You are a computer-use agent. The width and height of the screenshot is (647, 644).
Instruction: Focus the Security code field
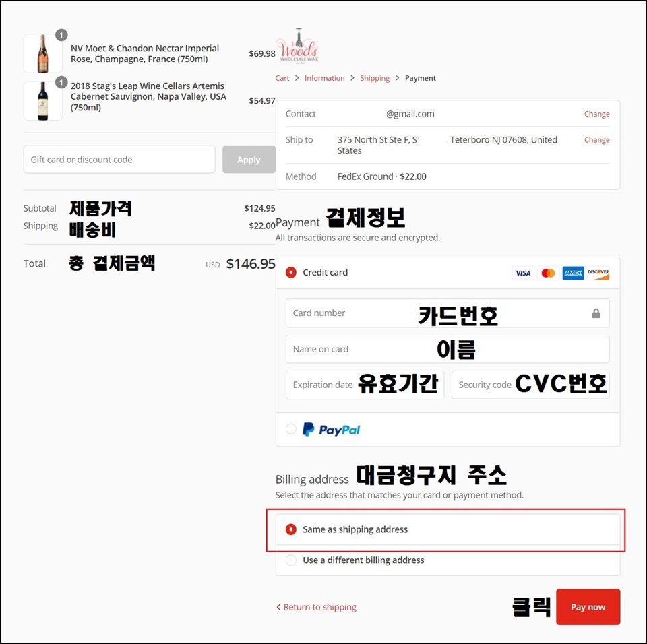[530, 385]
